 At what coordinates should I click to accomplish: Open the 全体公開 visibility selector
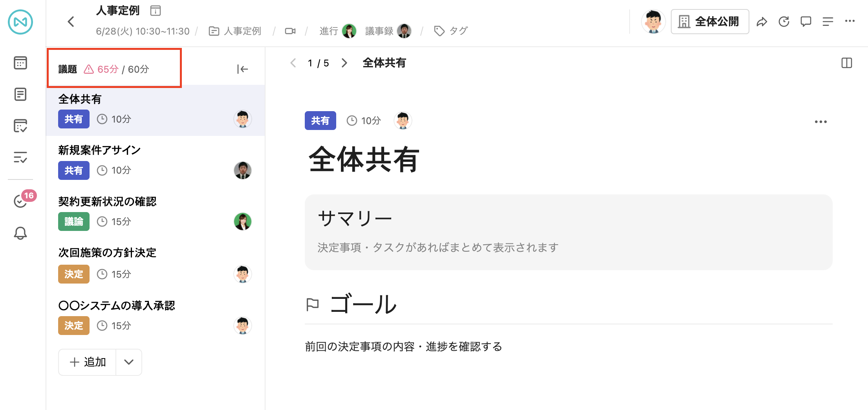tap(710, 22)
